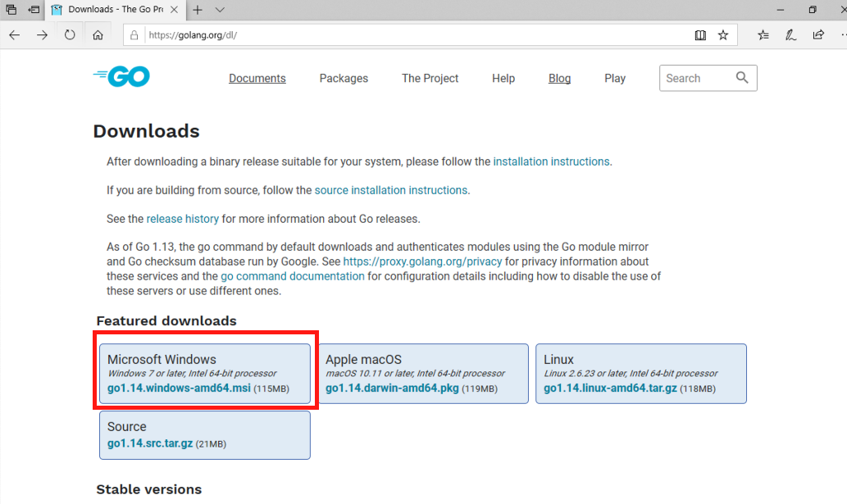
Task: Click the search magnifier icon
Action: [x=742, y=78]
